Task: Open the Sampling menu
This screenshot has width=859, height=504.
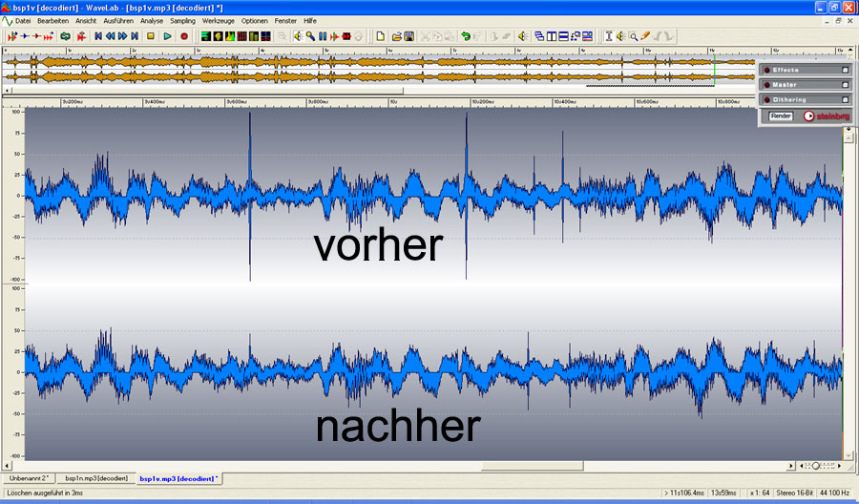Action: (182, 21)
